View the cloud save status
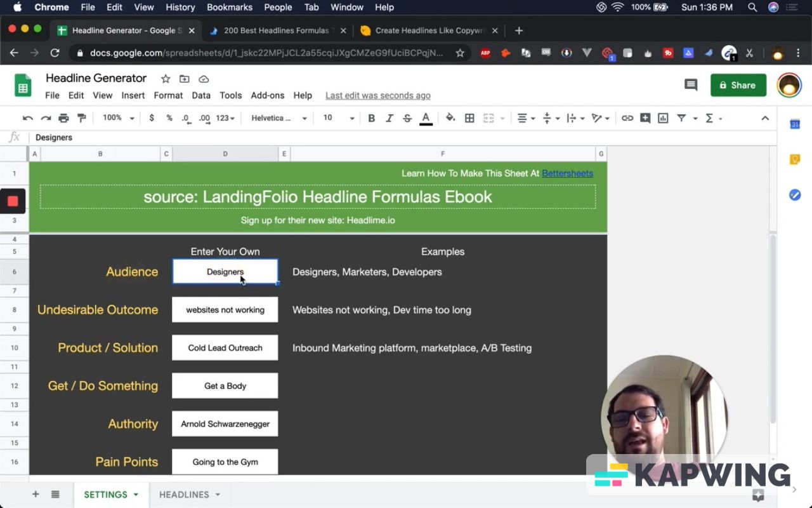This screenshot has width=812, height=508. point(204,79)
